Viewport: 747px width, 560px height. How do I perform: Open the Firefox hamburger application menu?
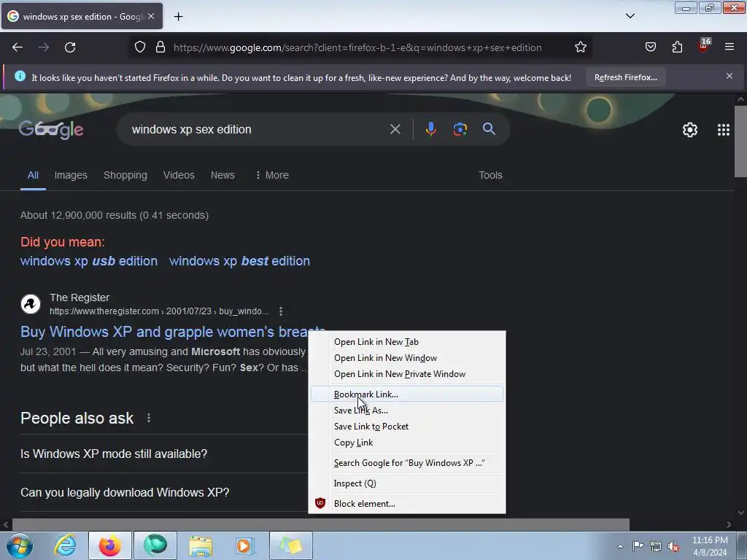tap(729, 47)
